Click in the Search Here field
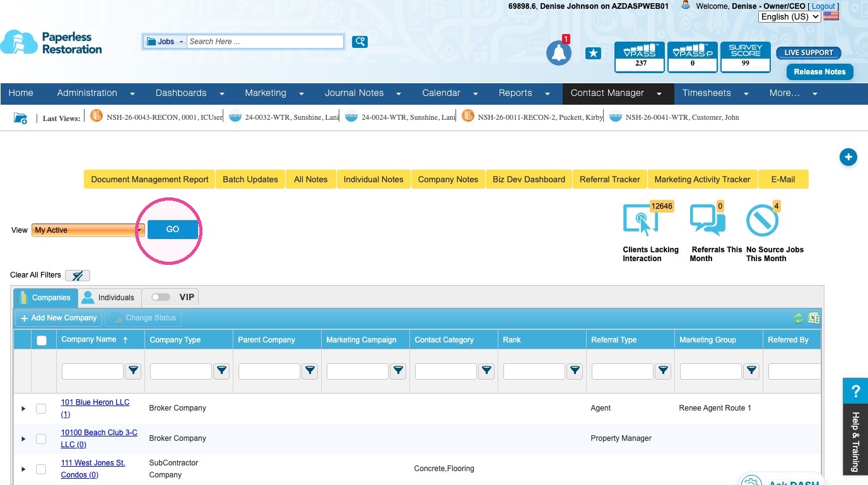This screenshot has height=485, width=868. coord(265,42)
